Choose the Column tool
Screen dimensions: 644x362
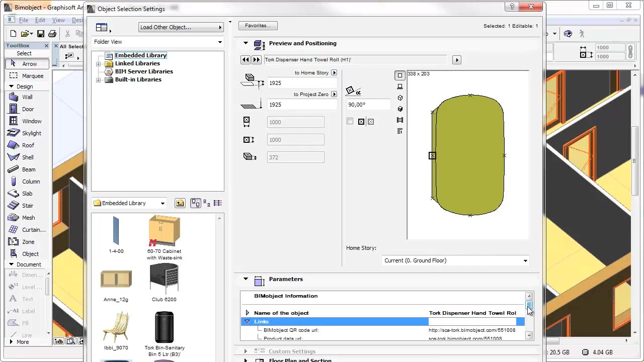coord(31,182)
